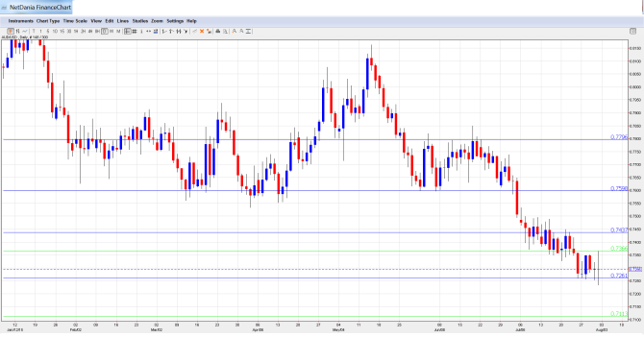Screen dimensions: 644x362
Task: Click the Mar/02 date label on time axis
Action: pos(157,329)
